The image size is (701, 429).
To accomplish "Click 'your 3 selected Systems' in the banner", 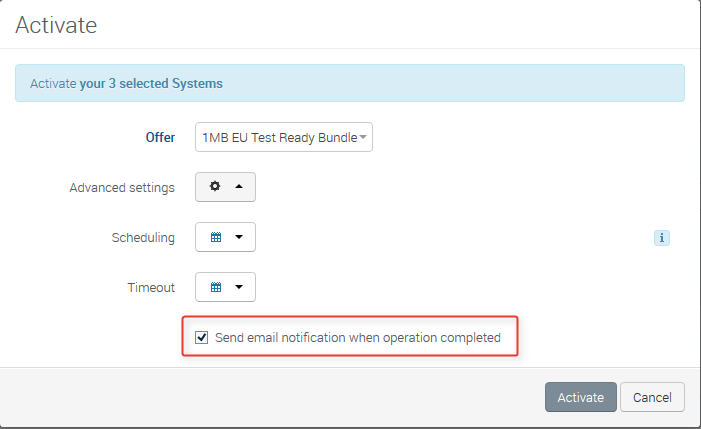I will 151,83.
